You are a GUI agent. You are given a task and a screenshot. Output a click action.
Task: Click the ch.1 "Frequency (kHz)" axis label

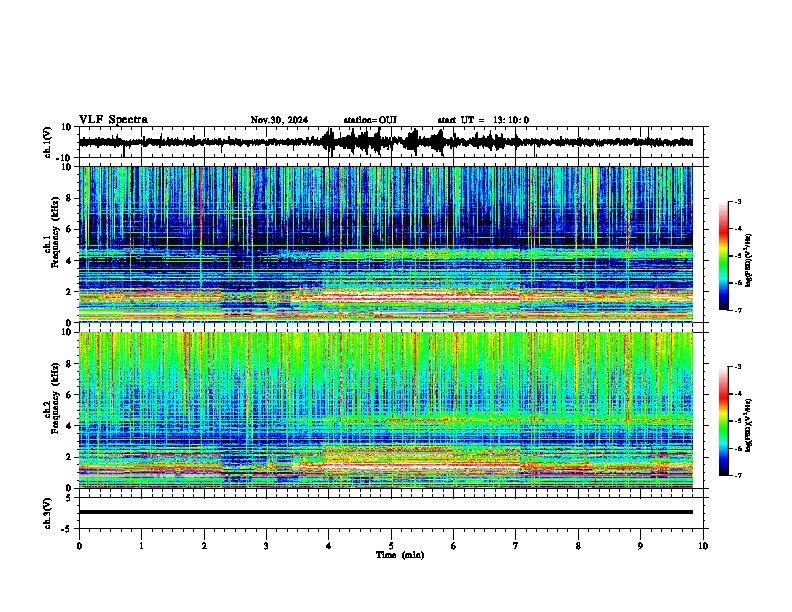[x=55, y=232]
